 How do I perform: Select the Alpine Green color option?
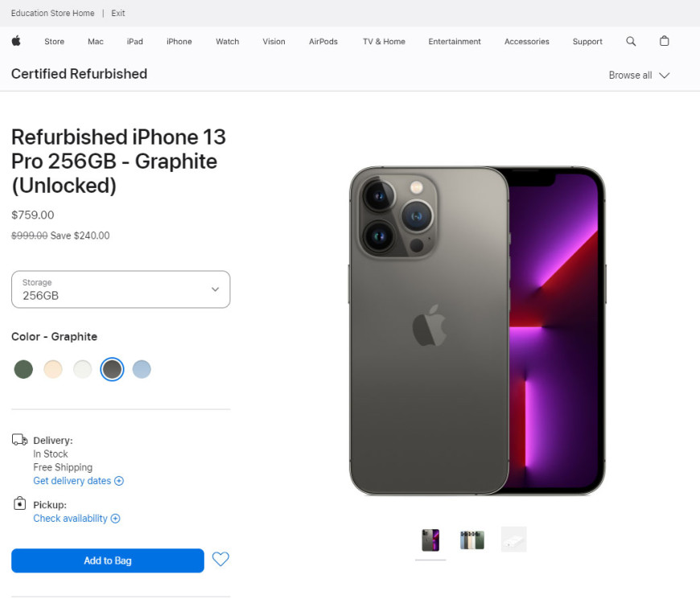coord(23,369)
